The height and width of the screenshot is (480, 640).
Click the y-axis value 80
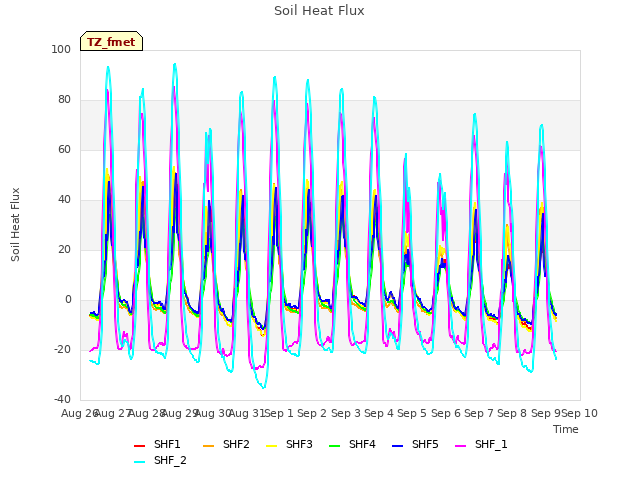pos(64,100)
